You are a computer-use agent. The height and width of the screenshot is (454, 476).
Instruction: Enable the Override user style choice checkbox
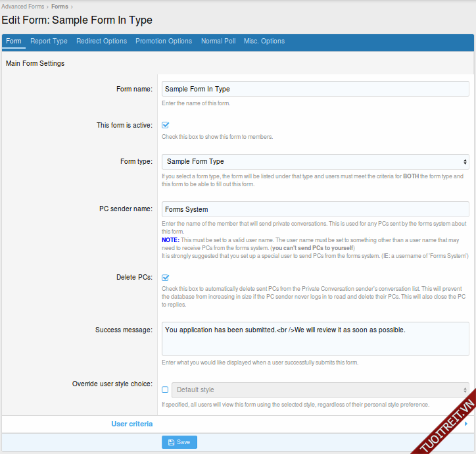coord(165,390)
